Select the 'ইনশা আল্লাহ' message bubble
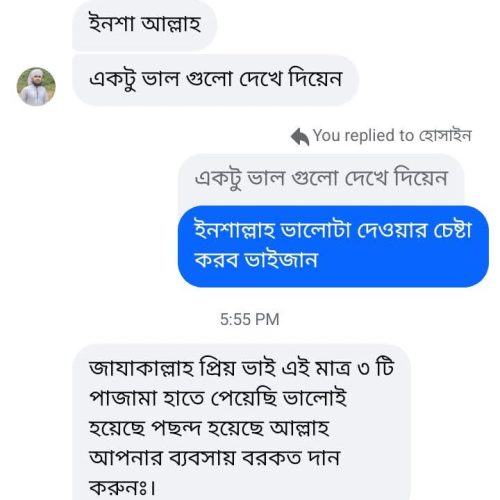The image size is (500, 500). point(145,25)
